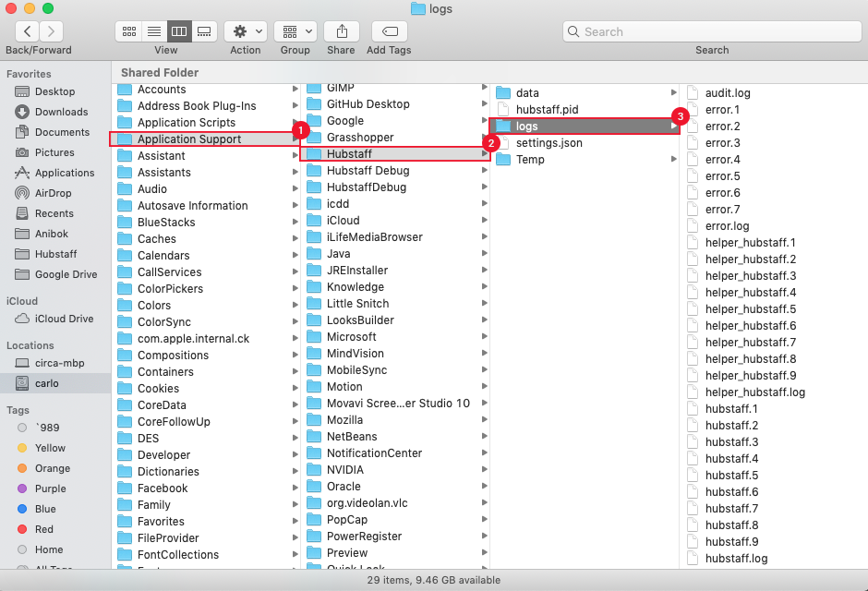The height and width of the screenshot is (591, 868).
Task: Select the logs folder
Action: (584, 127)
